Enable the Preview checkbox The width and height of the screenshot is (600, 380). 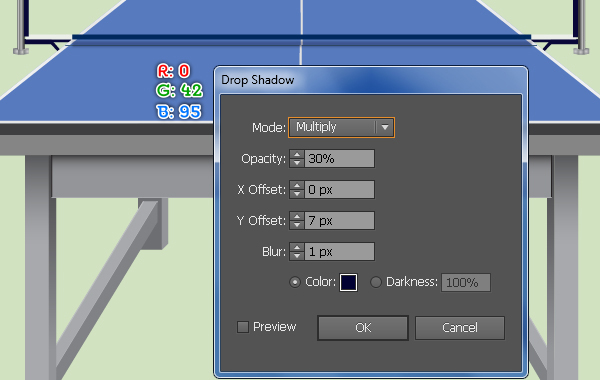coord(243,327)
